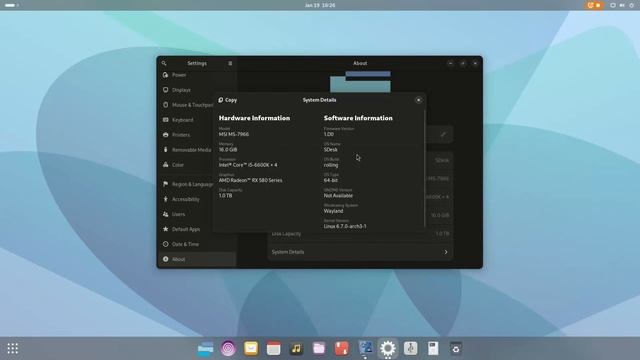Click the 16.0 GiB memory value

pyautogui.click(x=228, y=149)
